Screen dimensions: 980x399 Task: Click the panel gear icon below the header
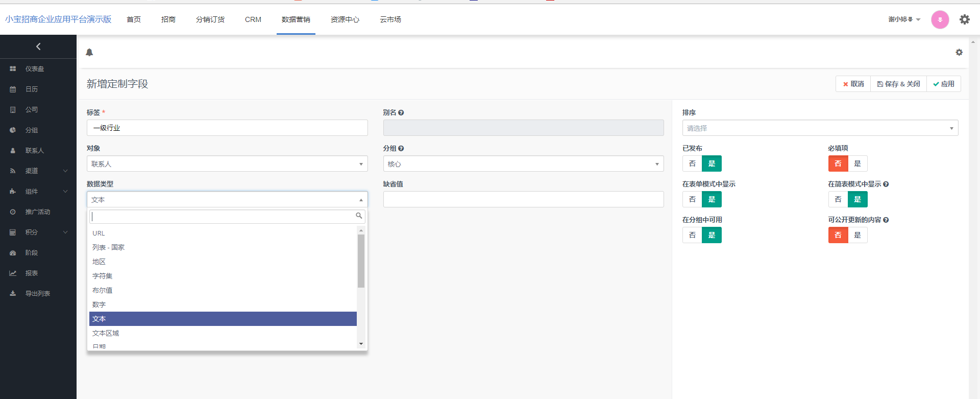(959, 52)
